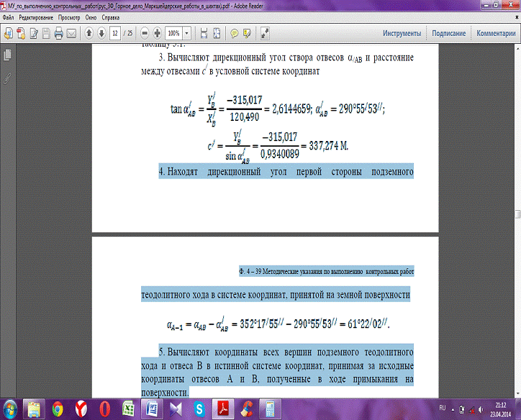Click the Create PDF online icon
Image resolution: width=521 pixels, height=420 pixels.
point(21,33)
